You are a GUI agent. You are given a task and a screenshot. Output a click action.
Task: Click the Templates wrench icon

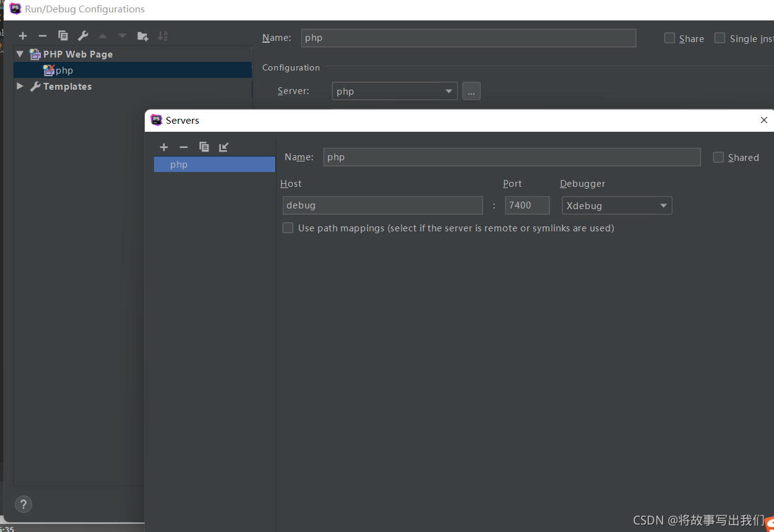[35, 87]
